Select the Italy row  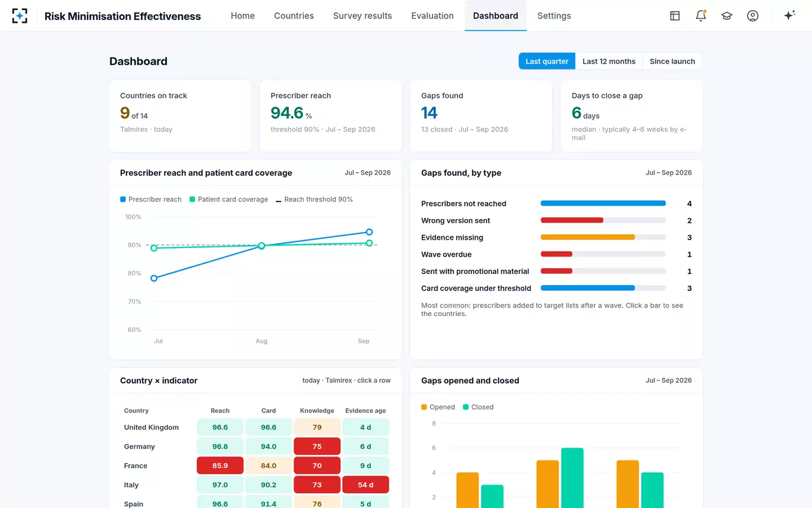pyautogui.click(x=255, y=485)
